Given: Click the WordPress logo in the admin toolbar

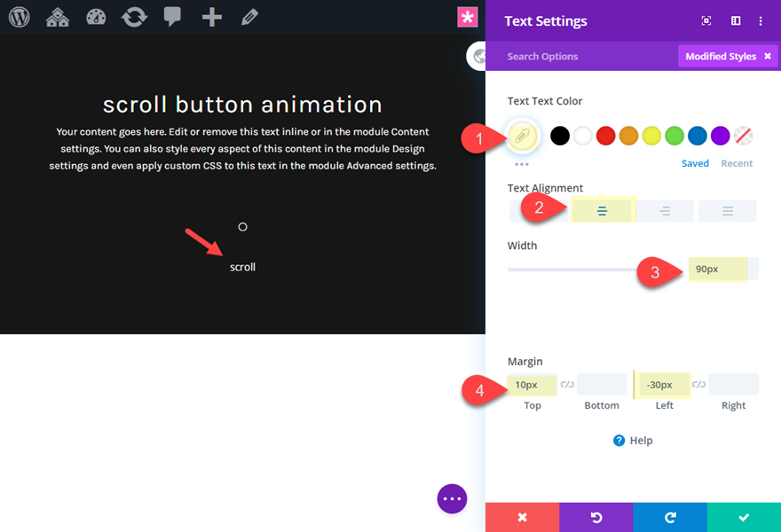Looking at the screenshot, I should pyautogui.click(x=20, y=16).
